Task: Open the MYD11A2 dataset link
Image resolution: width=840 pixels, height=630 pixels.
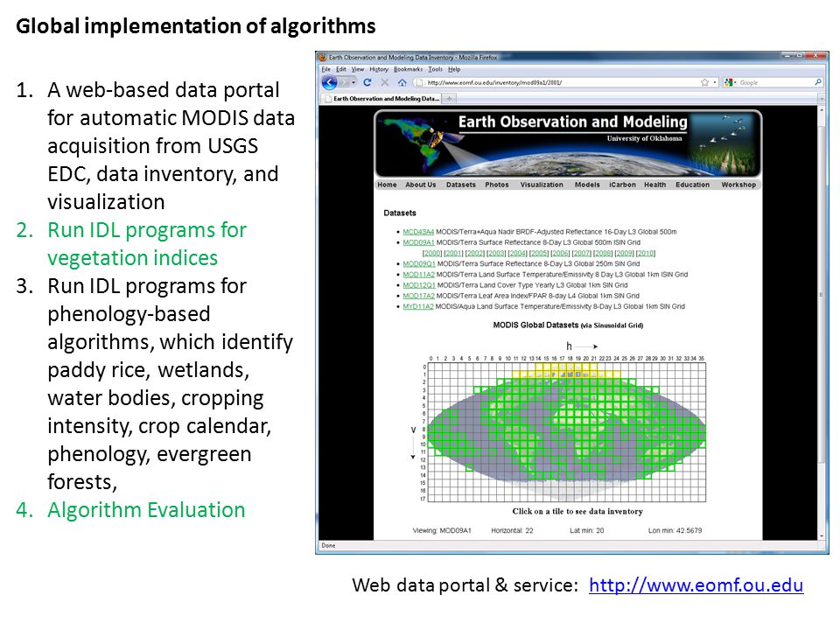Action: coord(418,306)
